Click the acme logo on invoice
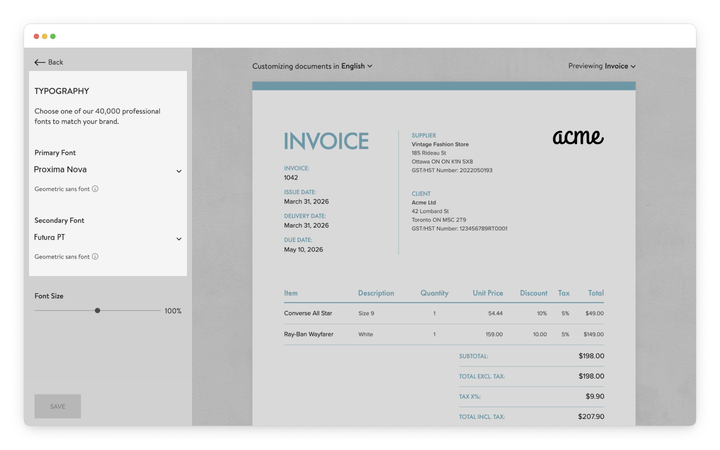Viewport: 720px width, 450px height. 578,137
